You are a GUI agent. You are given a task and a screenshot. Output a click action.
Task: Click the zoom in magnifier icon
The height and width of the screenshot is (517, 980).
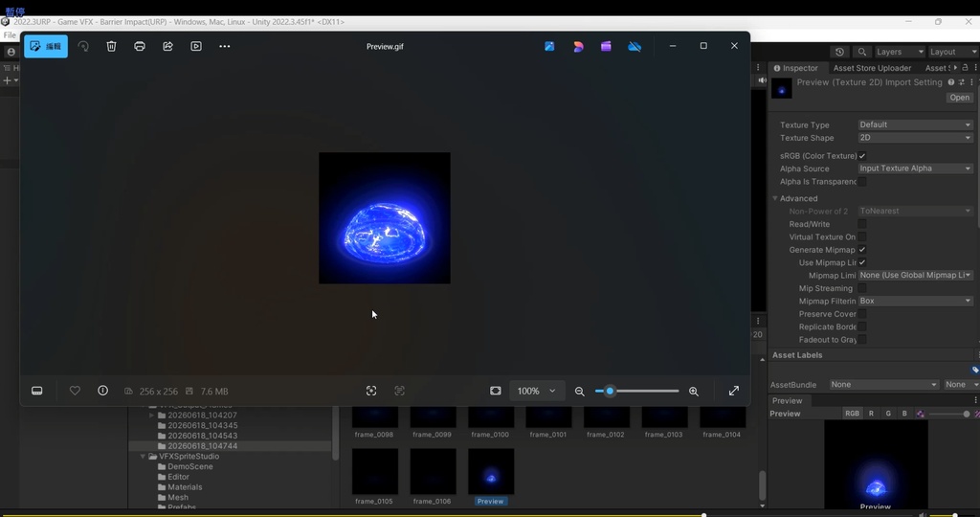coord(694,392)
